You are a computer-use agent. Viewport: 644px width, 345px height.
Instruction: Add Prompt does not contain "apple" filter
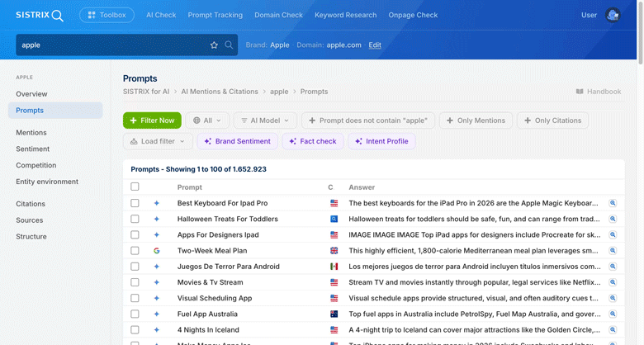368,121
